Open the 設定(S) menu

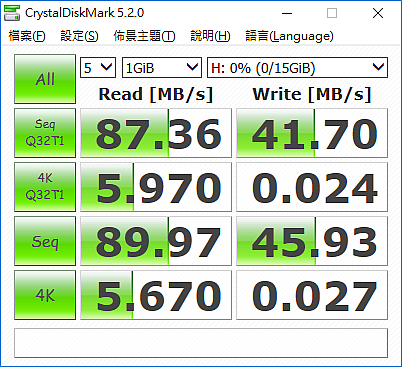pyautogui.click(x=79, y=36)
